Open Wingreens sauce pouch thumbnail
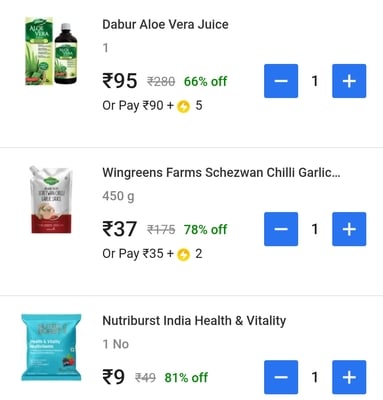 pos(51,199)
